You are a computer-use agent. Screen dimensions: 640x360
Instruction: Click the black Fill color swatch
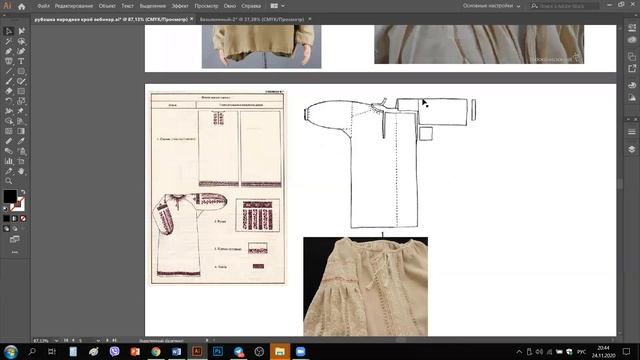click(10, 196)
